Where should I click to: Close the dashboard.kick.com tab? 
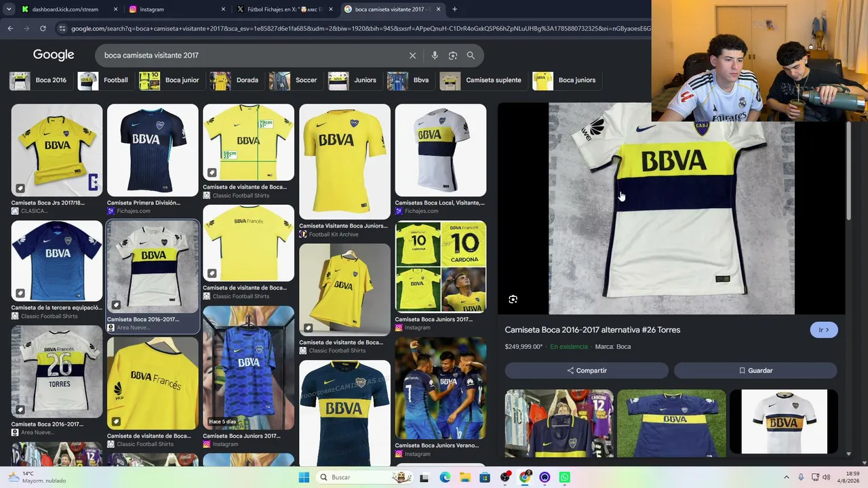[115, 9]
